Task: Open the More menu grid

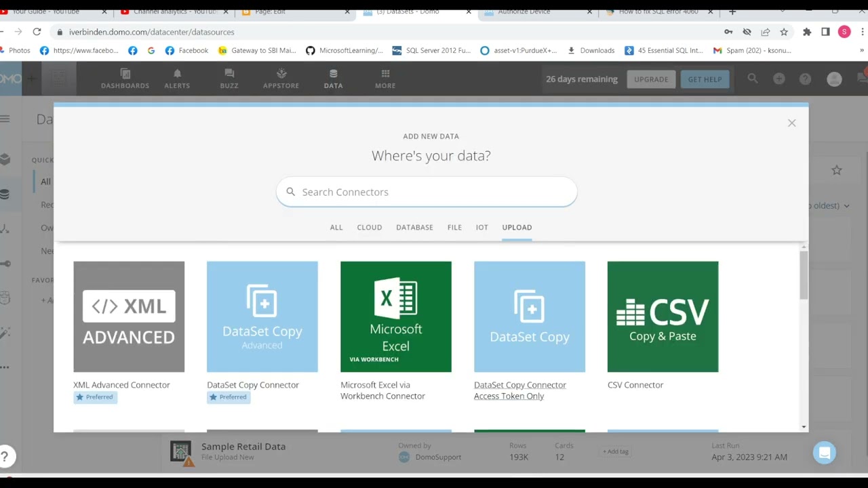Action: 385,79
